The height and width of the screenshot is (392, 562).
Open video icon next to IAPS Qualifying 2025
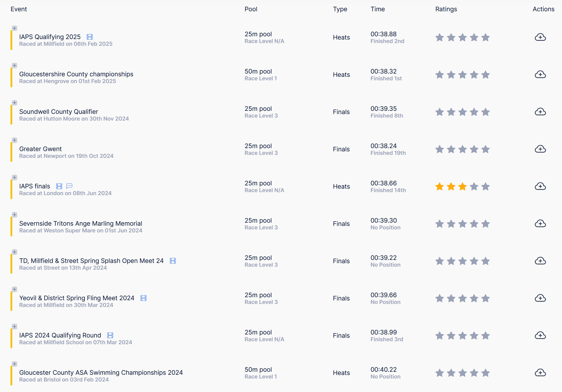(x=90, y=37)
